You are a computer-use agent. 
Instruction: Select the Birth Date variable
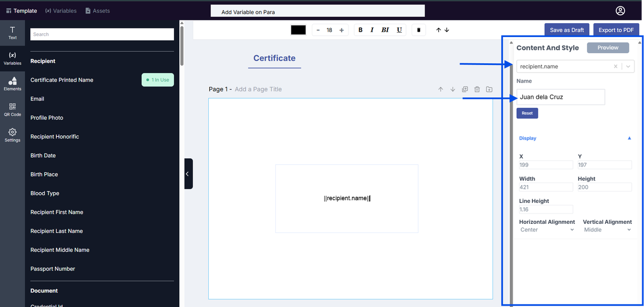(x=43, y=155)
